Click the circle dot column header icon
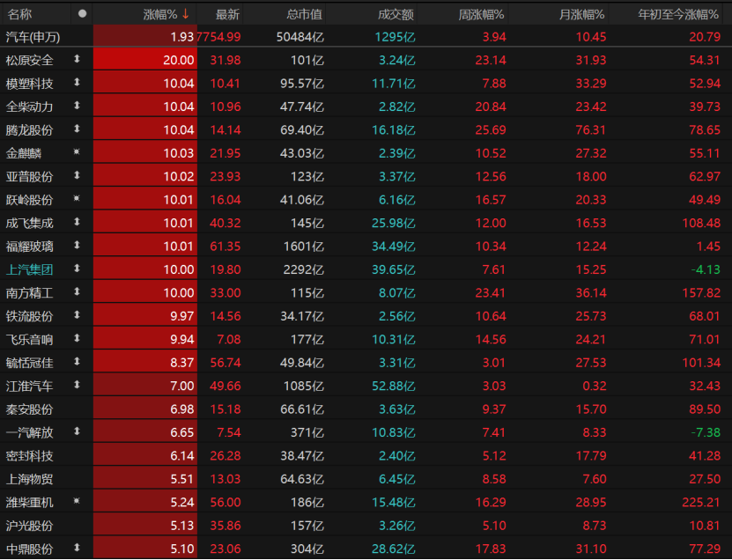 [82, 14]
